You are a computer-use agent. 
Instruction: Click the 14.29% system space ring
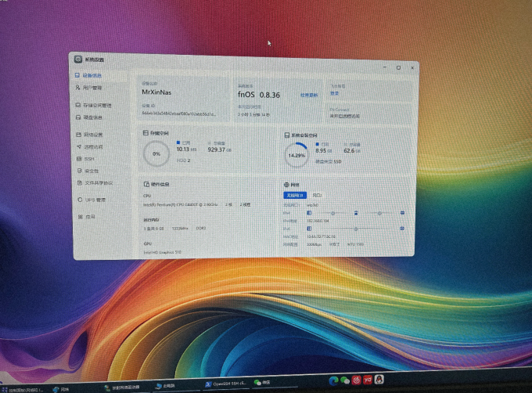point(297,155)
